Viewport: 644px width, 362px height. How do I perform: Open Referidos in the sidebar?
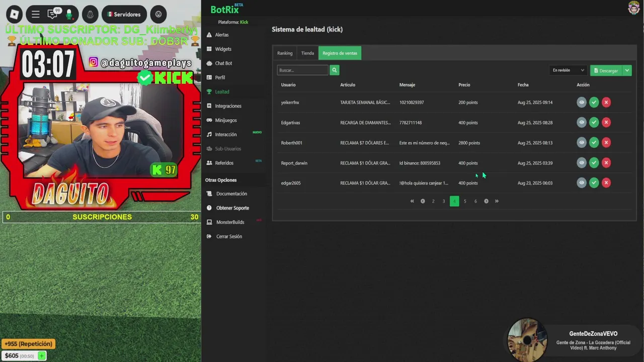[x=224, y=163]
